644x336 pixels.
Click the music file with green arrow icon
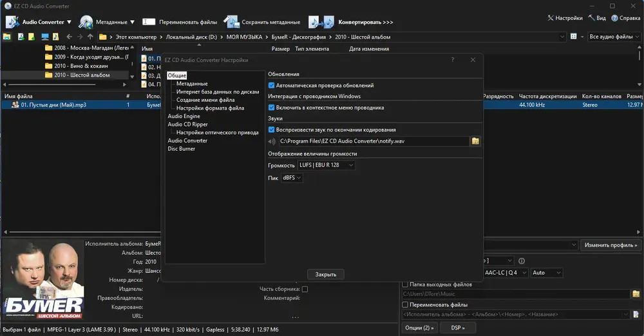tap(21, 37)
